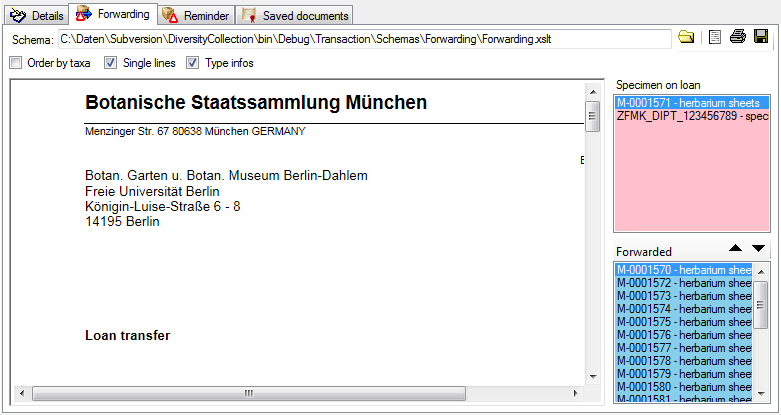Select M-0001580 in Forwarded list

684,387
